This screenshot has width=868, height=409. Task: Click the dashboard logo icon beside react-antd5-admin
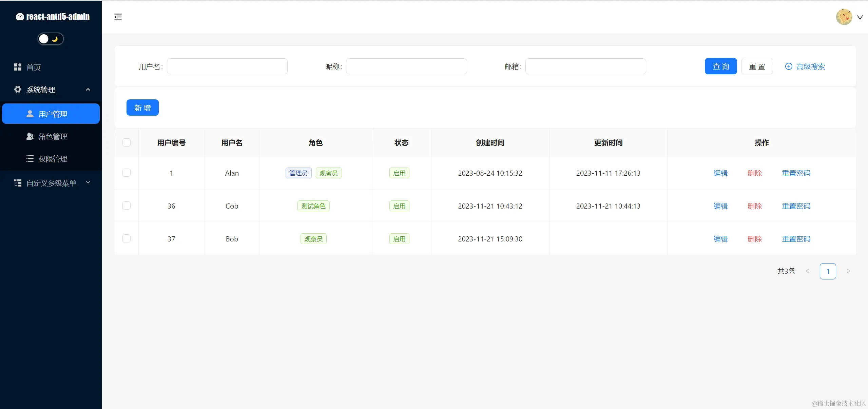click(20, 17)
